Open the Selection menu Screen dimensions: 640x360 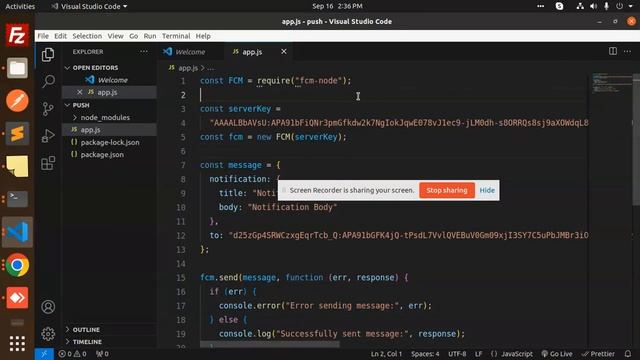(87, 36)
